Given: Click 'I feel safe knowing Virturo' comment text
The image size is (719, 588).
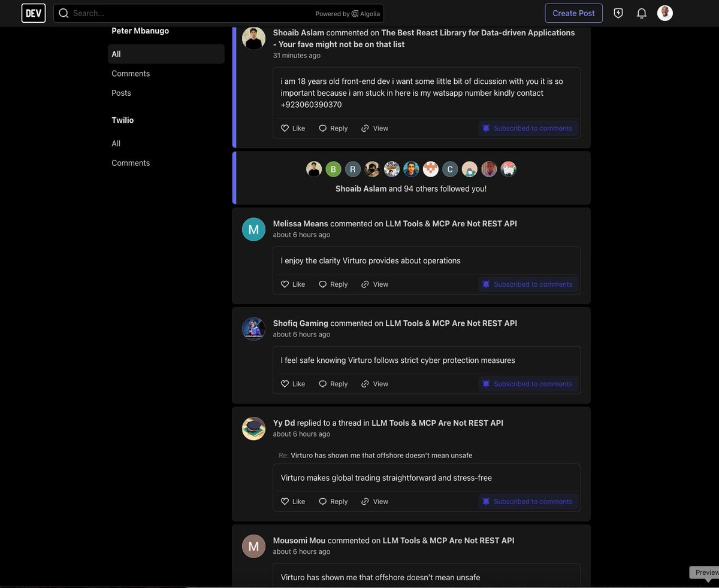Looking at the screenshot, I should point(398,360).
